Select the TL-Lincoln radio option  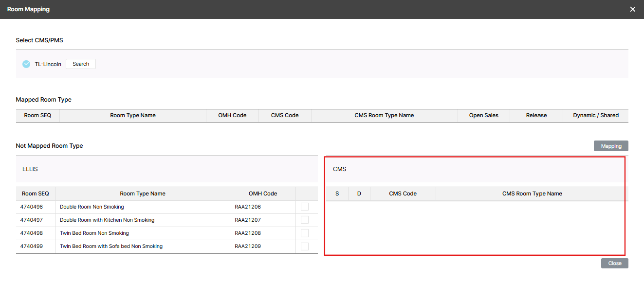point(26,64)
